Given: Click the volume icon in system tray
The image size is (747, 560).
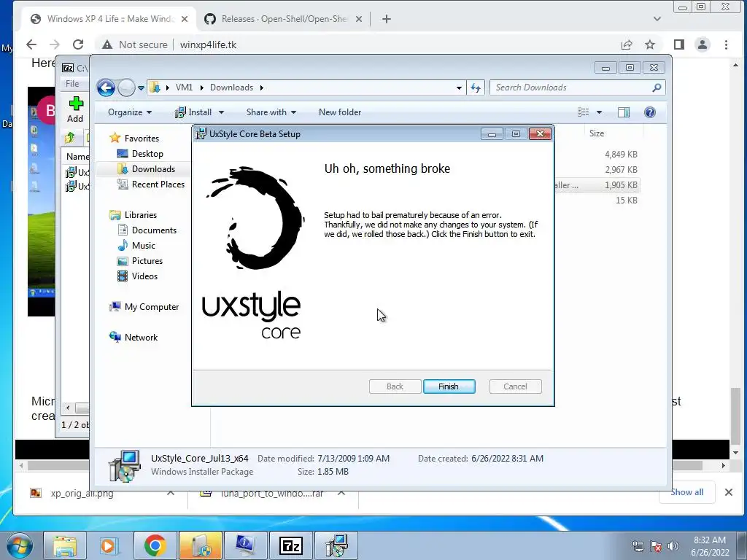Looking at the screenshot, I should pyautogui.click(x=673, y=546).
